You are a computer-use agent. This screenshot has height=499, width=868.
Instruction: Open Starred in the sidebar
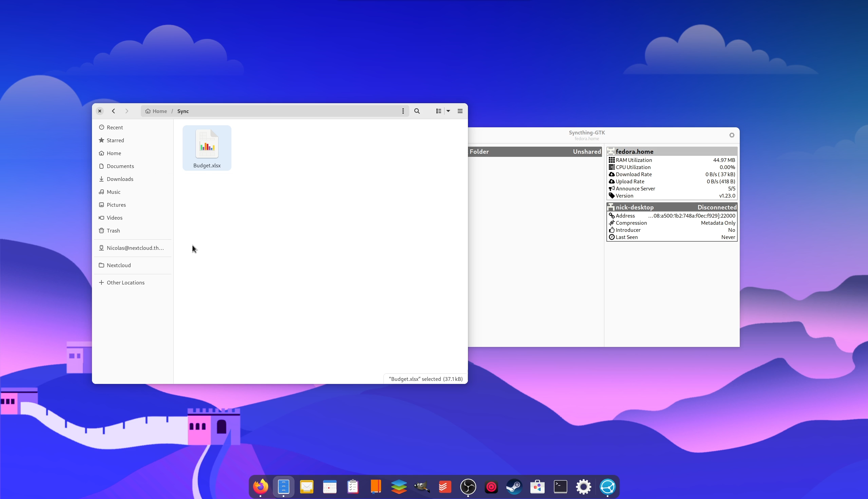pyautogui.click(x=133, y=140)
